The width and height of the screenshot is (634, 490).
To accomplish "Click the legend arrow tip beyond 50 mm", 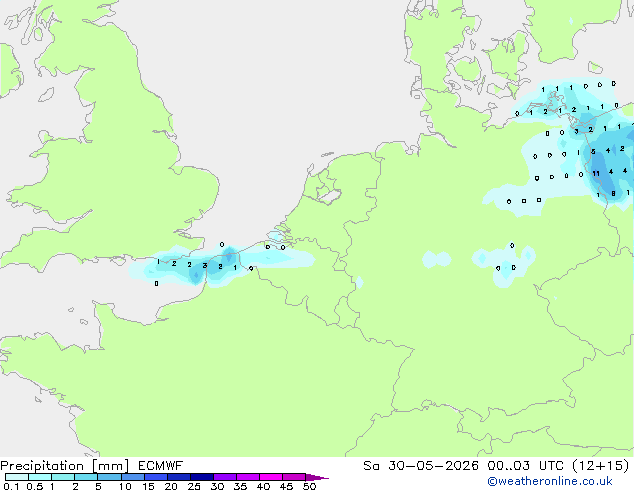I will coord(317,477).
